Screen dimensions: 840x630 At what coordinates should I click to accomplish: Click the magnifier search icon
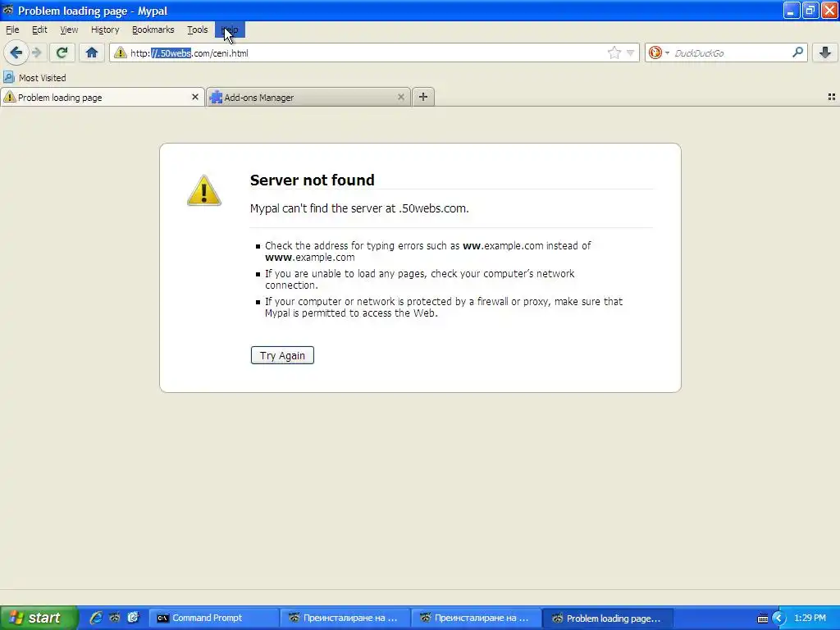797,52
